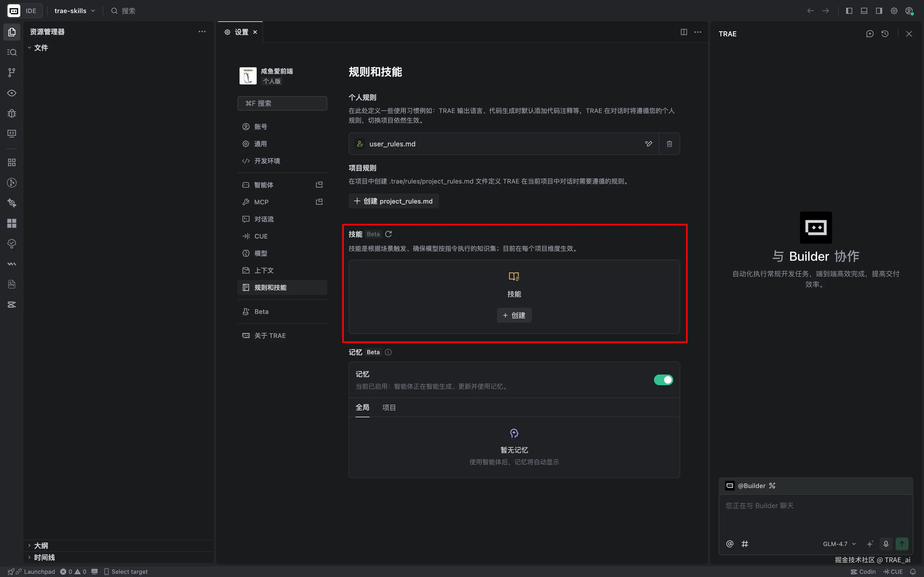Toggle the memory switch off
This screenshot has height=577, width=924.
[x=663, y=380]
